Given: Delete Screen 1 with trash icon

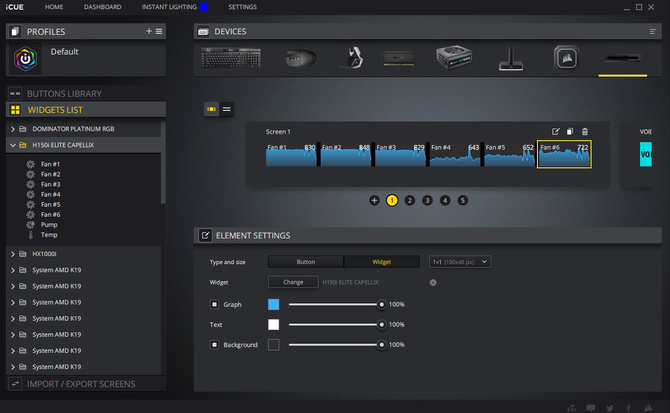Looking at the screenshot, I should tap(585, 132).
